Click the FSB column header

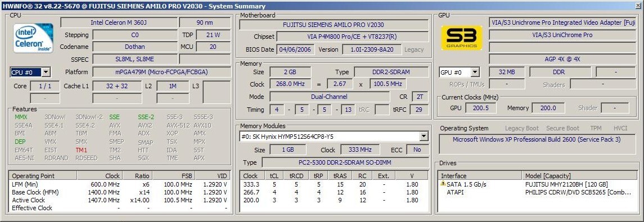(x=174, y=175)
